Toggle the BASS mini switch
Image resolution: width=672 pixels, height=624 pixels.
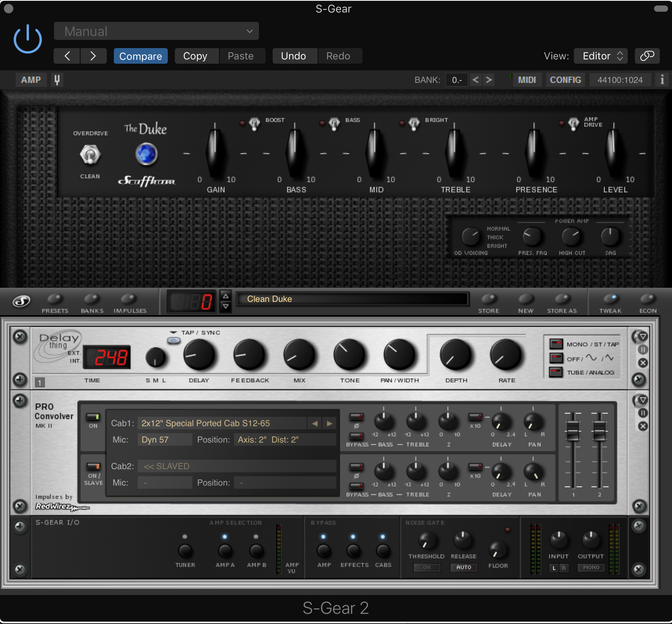tap(334, 124)
